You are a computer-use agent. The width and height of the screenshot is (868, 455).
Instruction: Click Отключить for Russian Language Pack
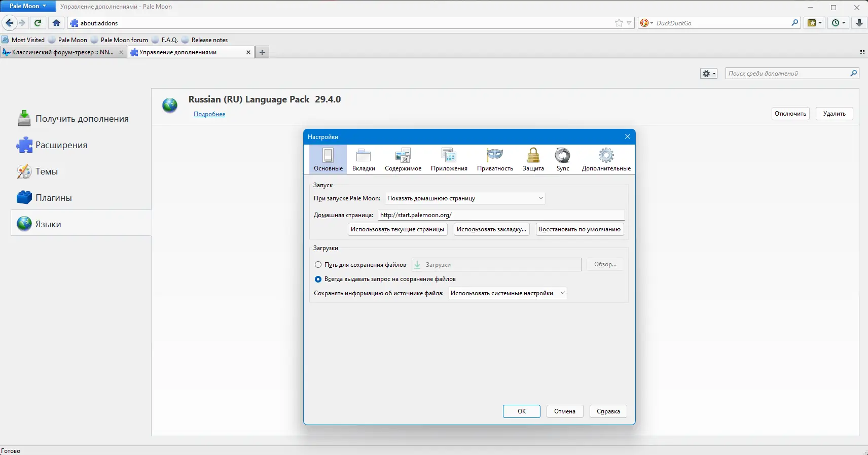[x=790, y=114]
